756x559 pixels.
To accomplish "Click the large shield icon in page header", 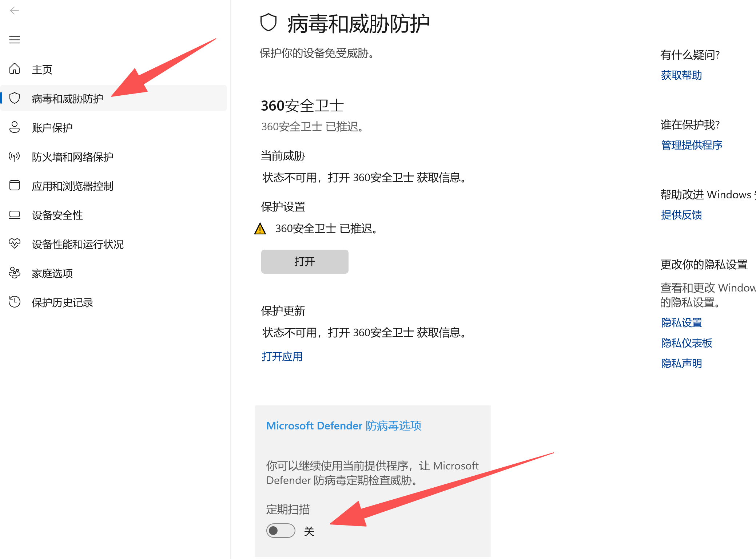I will point(268,23).
